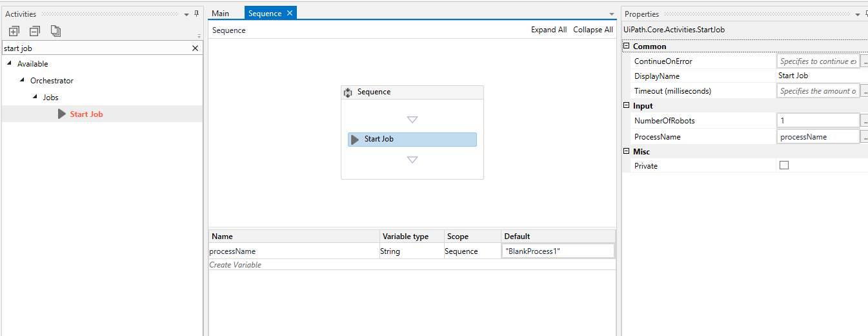The image size is (868, 336).
Task: Select Start Job in Activities tree
Action: coord(86,114)
